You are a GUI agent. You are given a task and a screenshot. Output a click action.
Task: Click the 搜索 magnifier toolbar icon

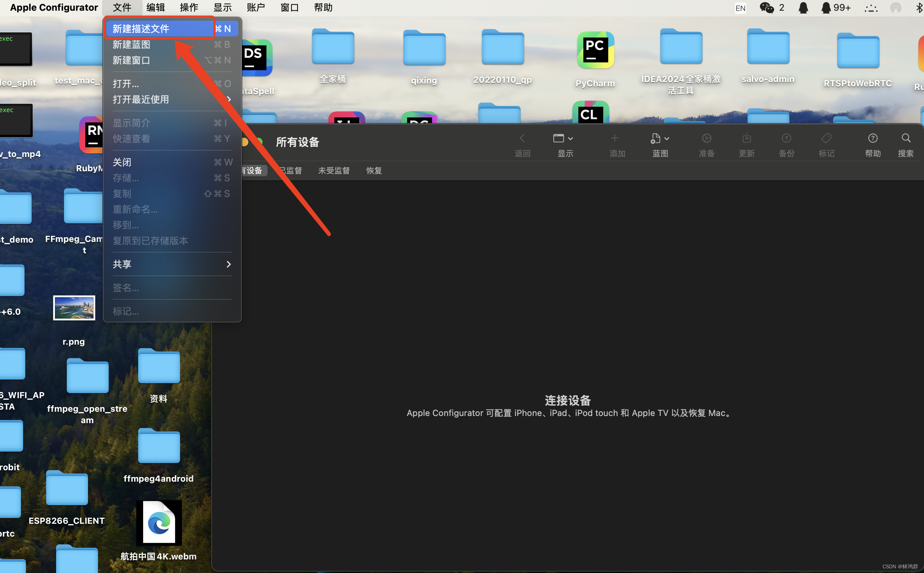[906, 138]
